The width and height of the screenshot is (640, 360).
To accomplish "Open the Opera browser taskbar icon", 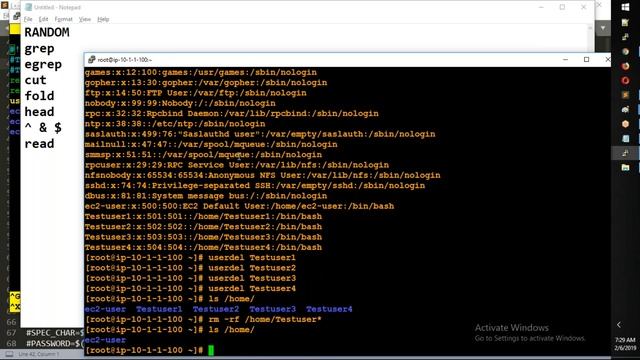I will (x=625, y=80).
